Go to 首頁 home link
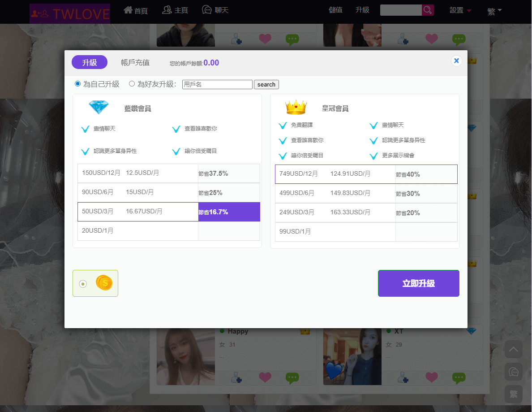 tap(136, 10)
